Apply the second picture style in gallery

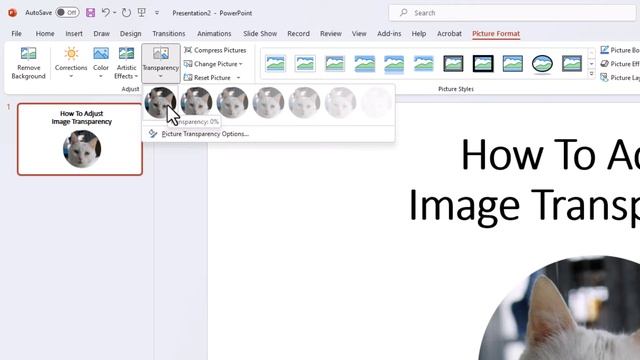305,64
